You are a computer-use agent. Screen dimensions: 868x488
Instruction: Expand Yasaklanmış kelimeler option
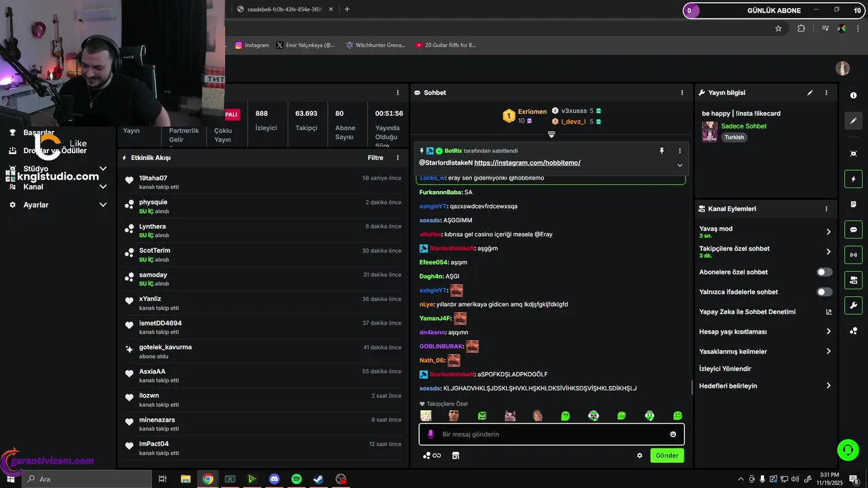765,352
